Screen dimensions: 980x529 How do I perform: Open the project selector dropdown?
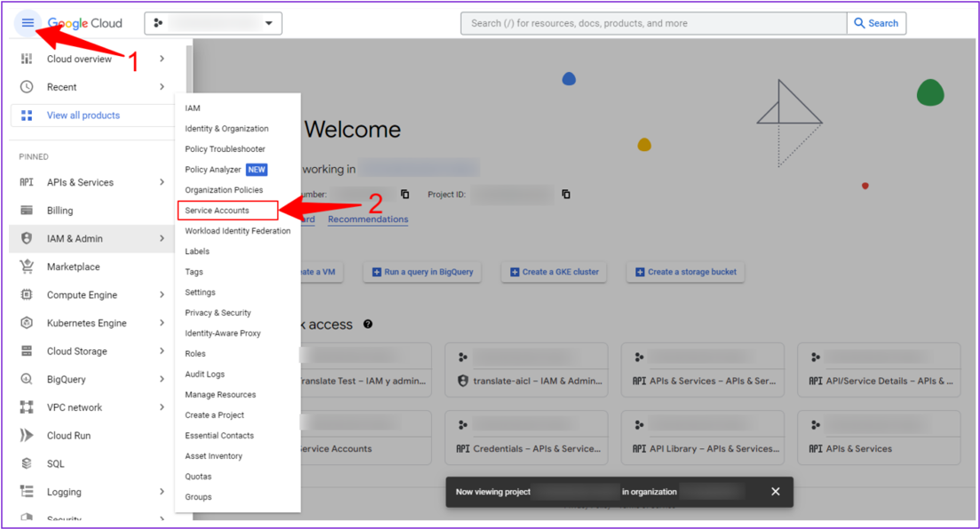click(213, 23)
